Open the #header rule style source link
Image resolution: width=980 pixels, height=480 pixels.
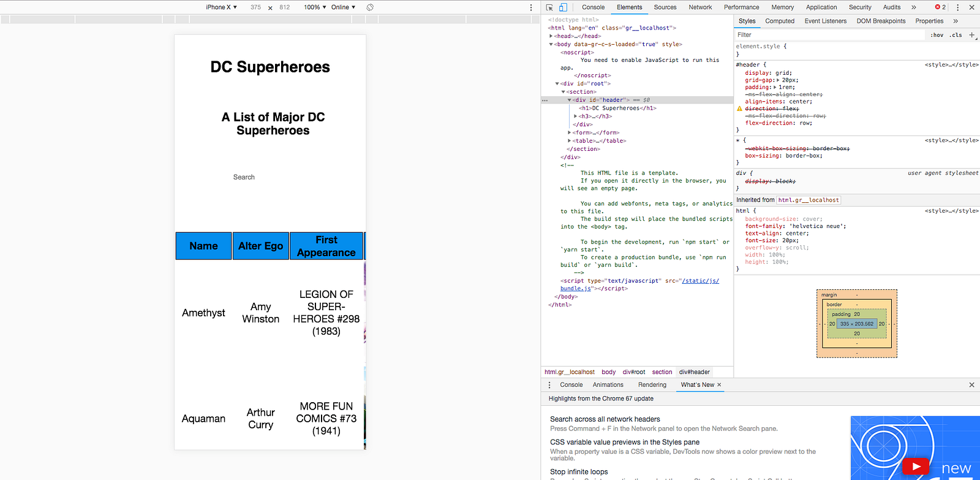click(x=951, y=64)
